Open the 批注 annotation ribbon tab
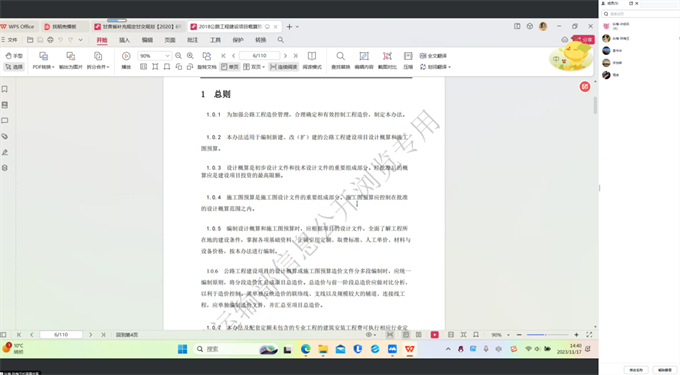 click(x=193, y=40)
